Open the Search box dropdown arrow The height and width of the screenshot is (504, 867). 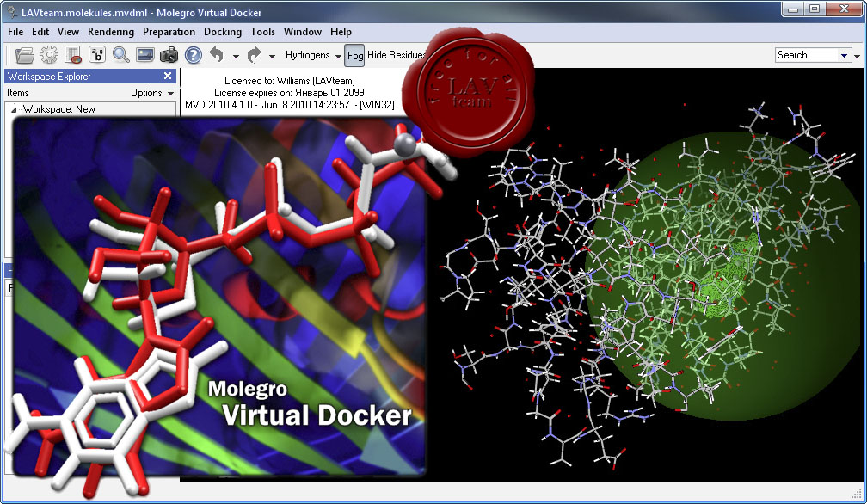(x=844, y=55)
